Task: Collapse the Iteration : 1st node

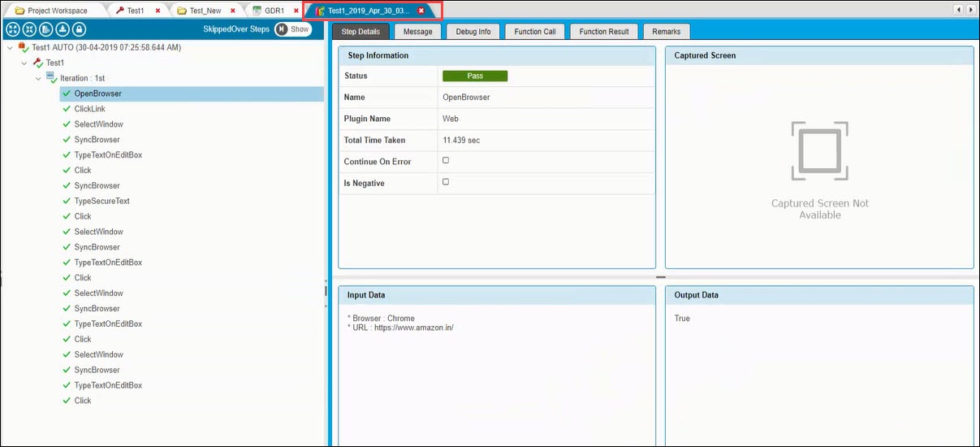Action: click(x=38, y=79)
